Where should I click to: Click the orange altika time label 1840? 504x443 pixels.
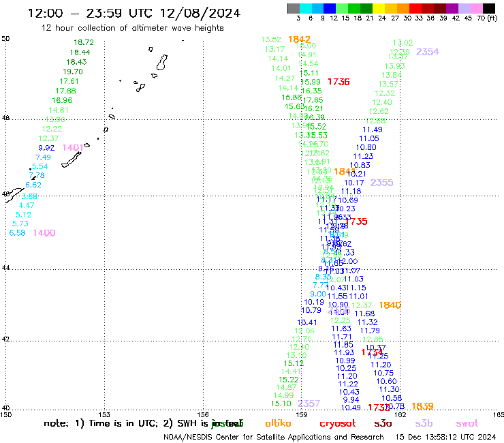tap(390, 305)
